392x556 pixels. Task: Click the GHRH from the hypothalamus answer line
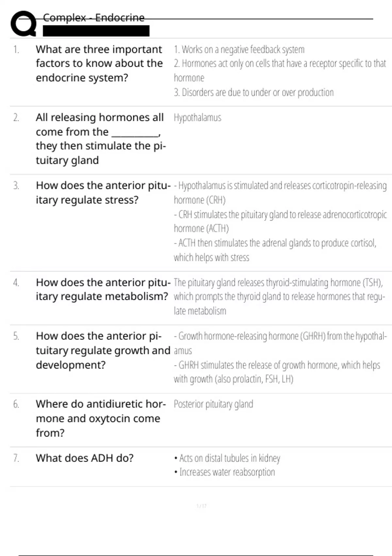tap(280, 343)
